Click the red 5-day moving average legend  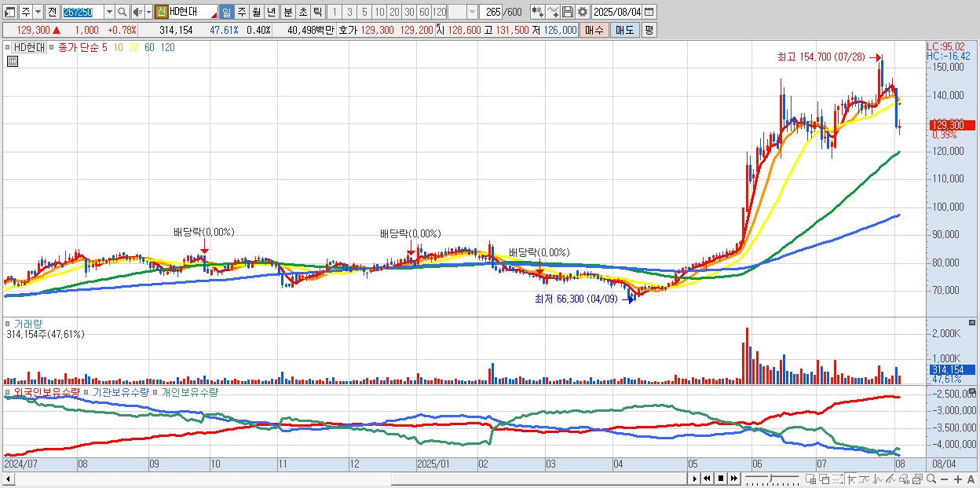(104, 47)
